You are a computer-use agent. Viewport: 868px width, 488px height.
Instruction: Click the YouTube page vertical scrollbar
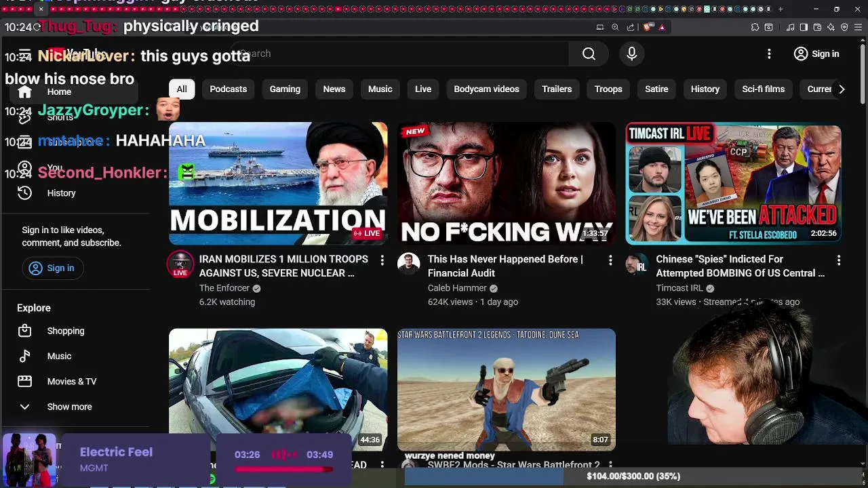pyautogui.click(x=863, y=75)
